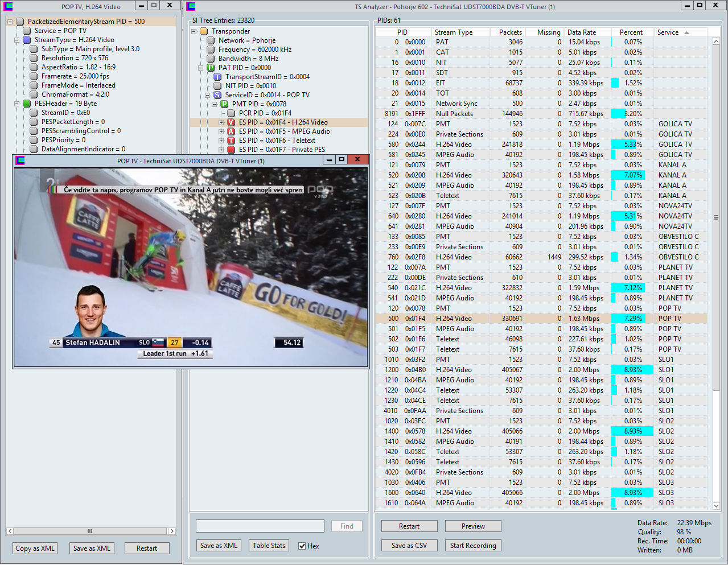Click the icon beside PCR PID = 0x01F4

pyautogui.click(x=231, y=113)
